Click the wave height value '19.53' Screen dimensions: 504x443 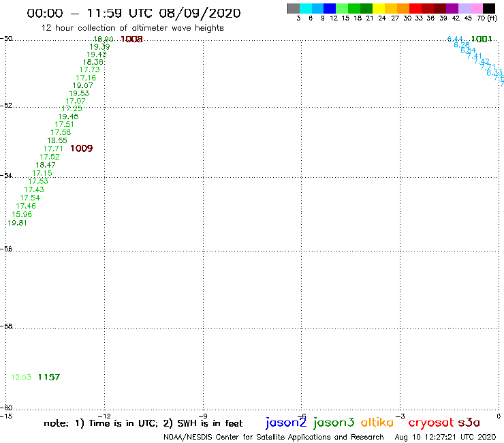(x=79, y=93)
